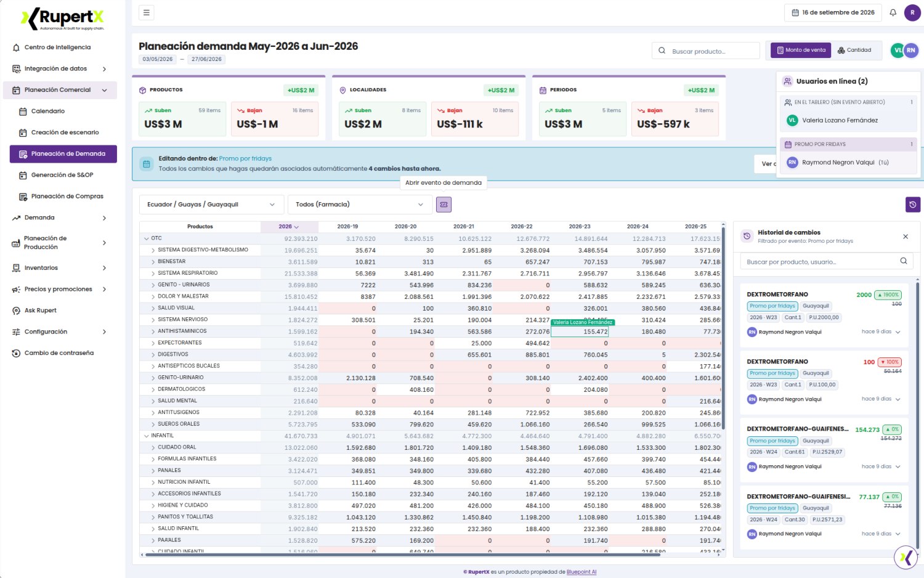Viewport: 924px width, 578px height.
Task: Click the history search magnifier icon
Action: click(904, 261)
